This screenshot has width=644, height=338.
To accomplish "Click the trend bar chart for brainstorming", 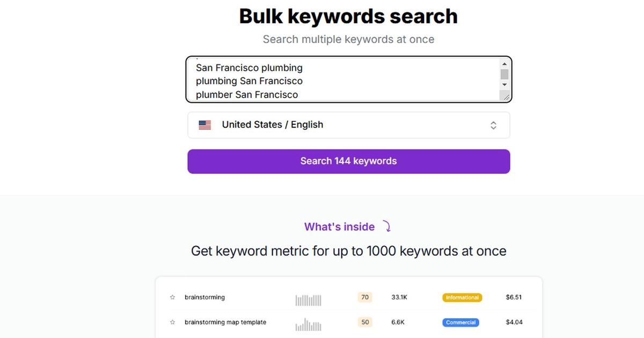I will (308, 299).
